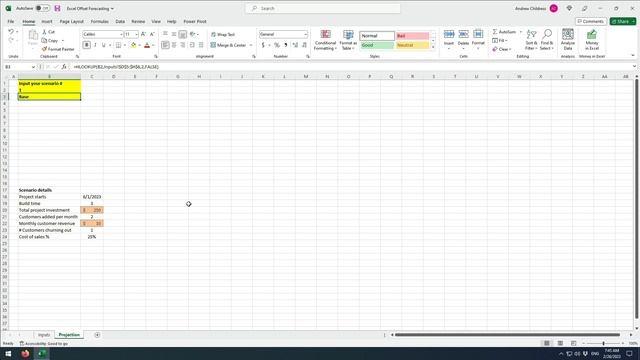Click Wrap Text button
640x360 pixels.
point(223,34)
